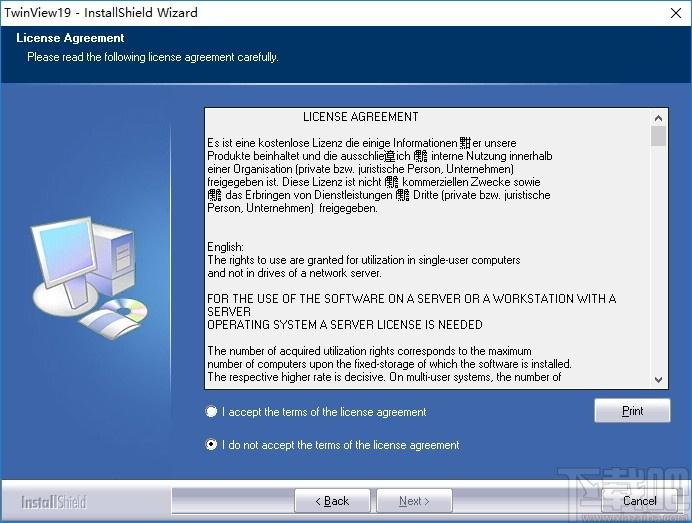Click the computer and CD installer graphic
The image size is (692, 523).
(x=90, y=278)
